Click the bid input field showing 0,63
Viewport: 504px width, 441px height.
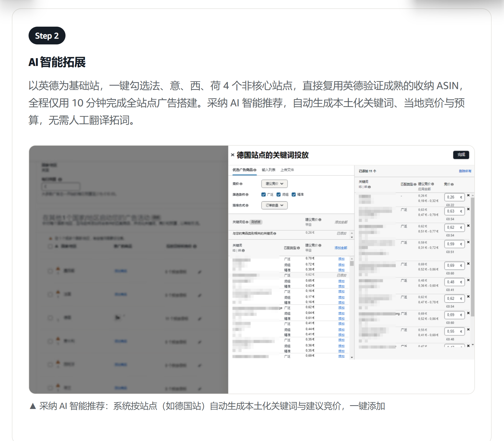coord(454,211)
